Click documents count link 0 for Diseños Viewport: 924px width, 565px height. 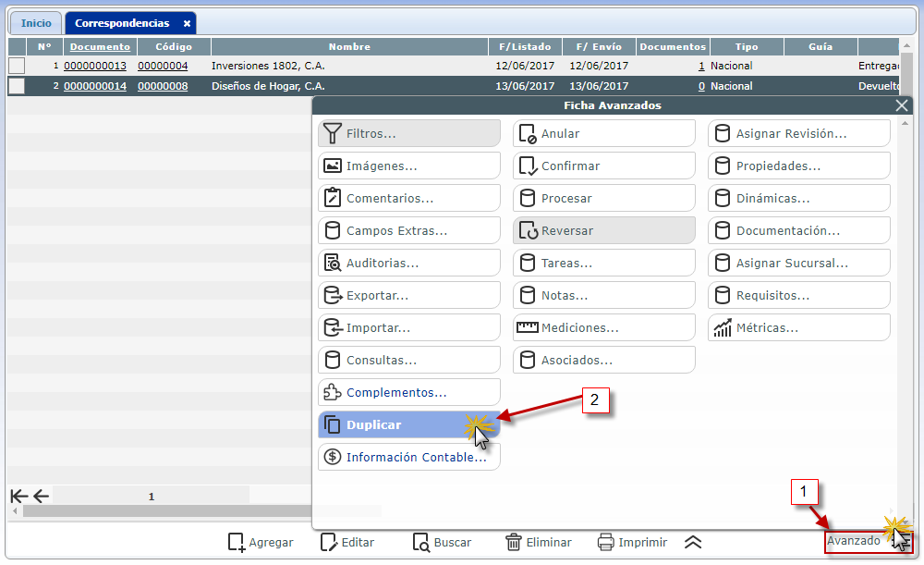coord(701,86)
